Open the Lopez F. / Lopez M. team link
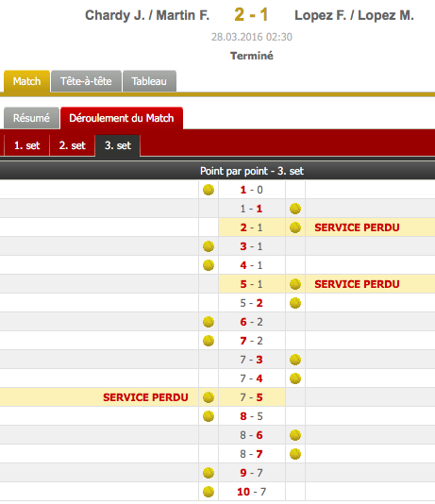Screen dimensions: 435x504 (355, 15)
